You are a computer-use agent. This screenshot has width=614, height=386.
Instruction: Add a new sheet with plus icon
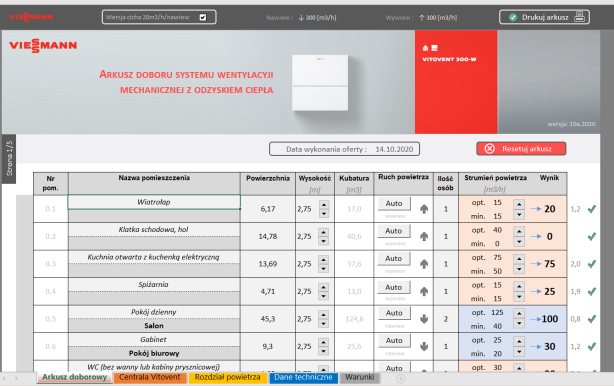400,378
